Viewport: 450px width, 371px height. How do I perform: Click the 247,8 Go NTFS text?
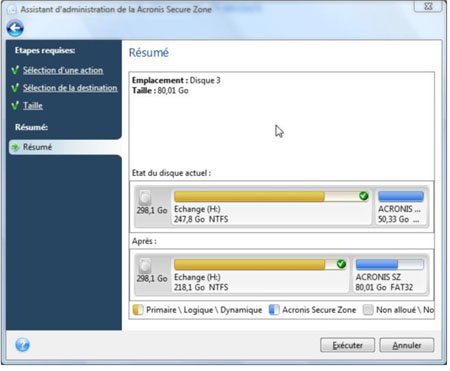[201, 219]
